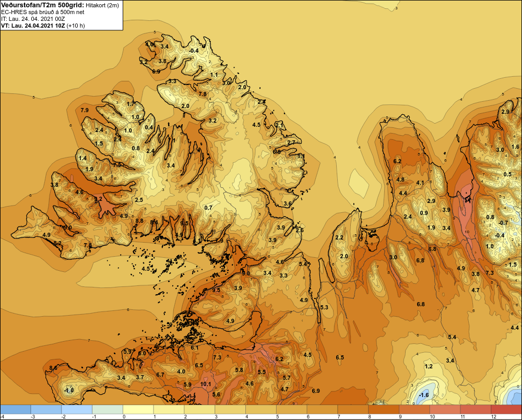This screenshot has width=522, height=420.
Task: Click the '-1.6' temperature value over the glacier
Action: point(423,395)
